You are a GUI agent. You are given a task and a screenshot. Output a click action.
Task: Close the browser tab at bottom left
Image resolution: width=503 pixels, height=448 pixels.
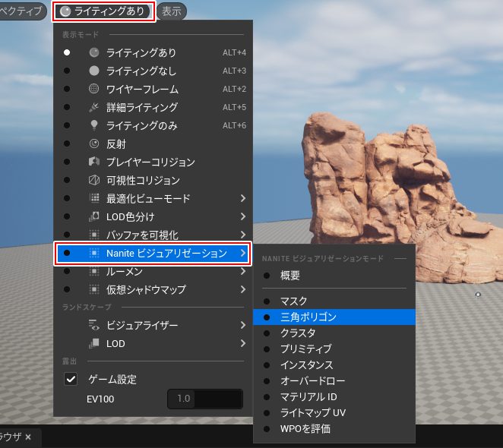tap(28, 437)
